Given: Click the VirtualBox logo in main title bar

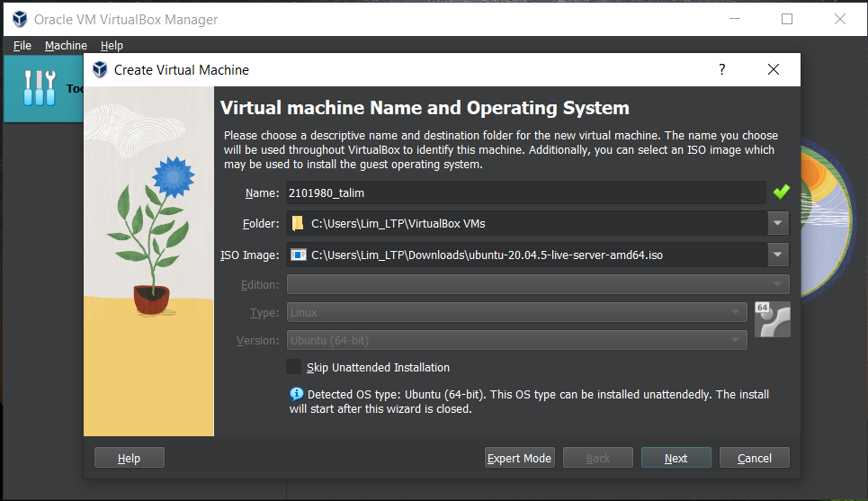Looking at the screenshot, I should tap(18, 19).
